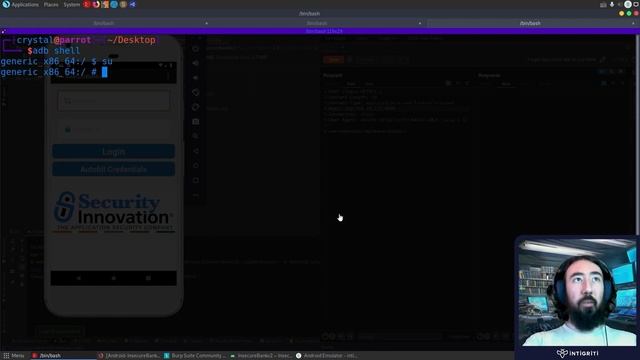This screenshot has height=360, width=640.
Task: Click the crystal@parrot prompt text
Action: click(x=54, y=40)
